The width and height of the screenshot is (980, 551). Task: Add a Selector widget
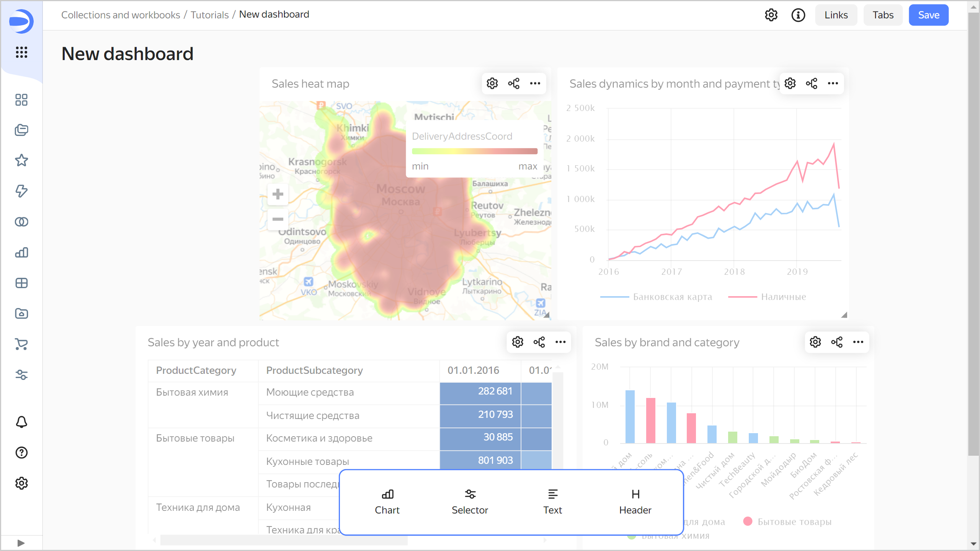pyautogui.click(x=470, y=501)
